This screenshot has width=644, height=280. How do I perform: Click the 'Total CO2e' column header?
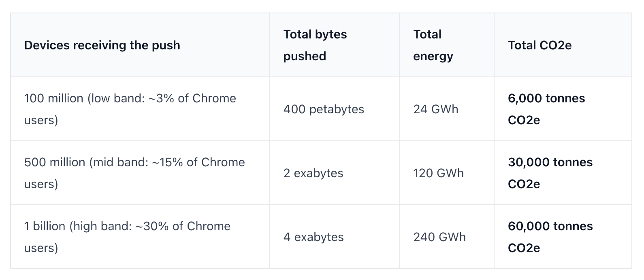coord(540,45)
